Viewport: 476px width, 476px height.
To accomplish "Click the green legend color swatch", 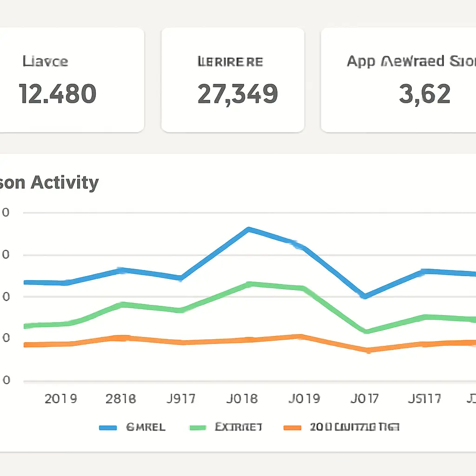I will (x=198, y=427).
